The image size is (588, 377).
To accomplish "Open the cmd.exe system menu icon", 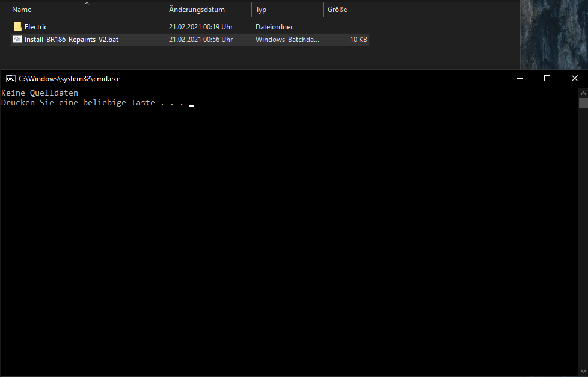I will 10,78.
